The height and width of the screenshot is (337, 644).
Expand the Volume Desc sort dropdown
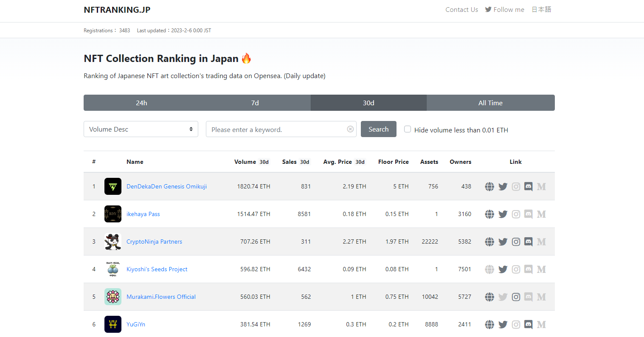(x=141, y=129)
